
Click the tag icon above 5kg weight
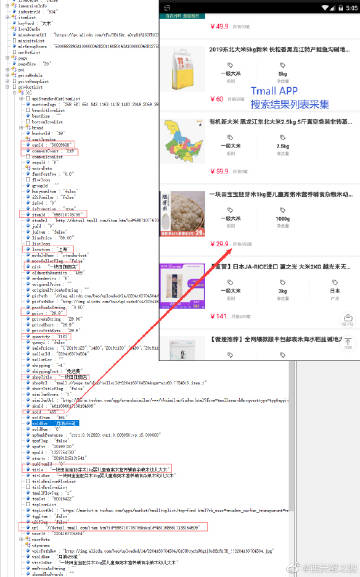coord(282,66)
